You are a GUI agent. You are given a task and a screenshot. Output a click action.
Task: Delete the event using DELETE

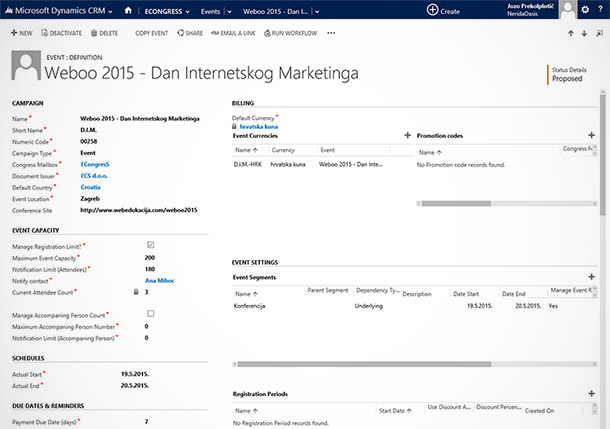104,33
